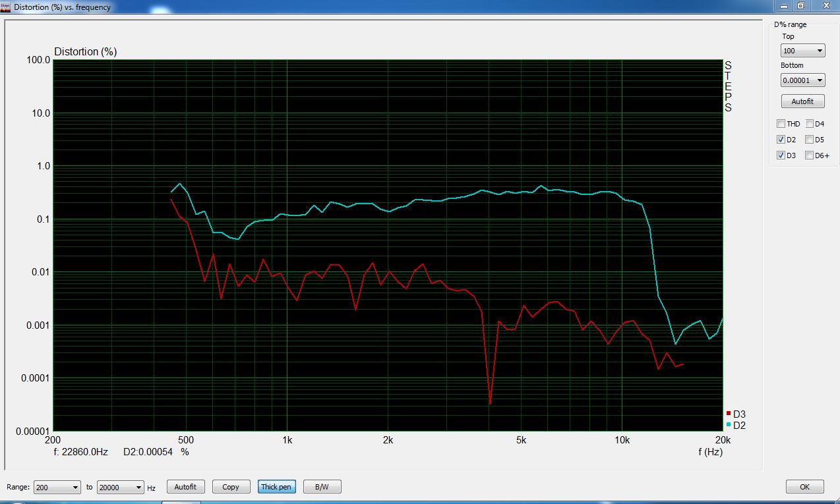Viewport: 840px width, 504px height.
Task: Enable the D6+ distortion checkbox
Action: 810,155
